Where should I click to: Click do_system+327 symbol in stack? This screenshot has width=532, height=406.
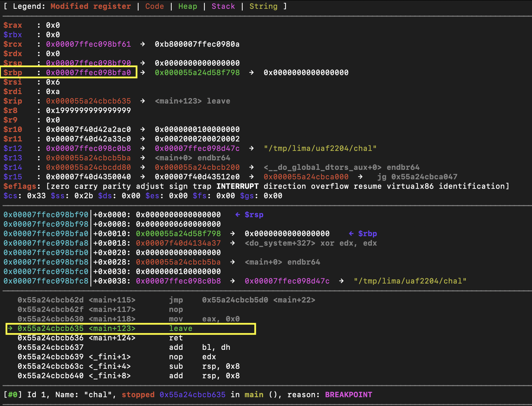click(280, 243)
